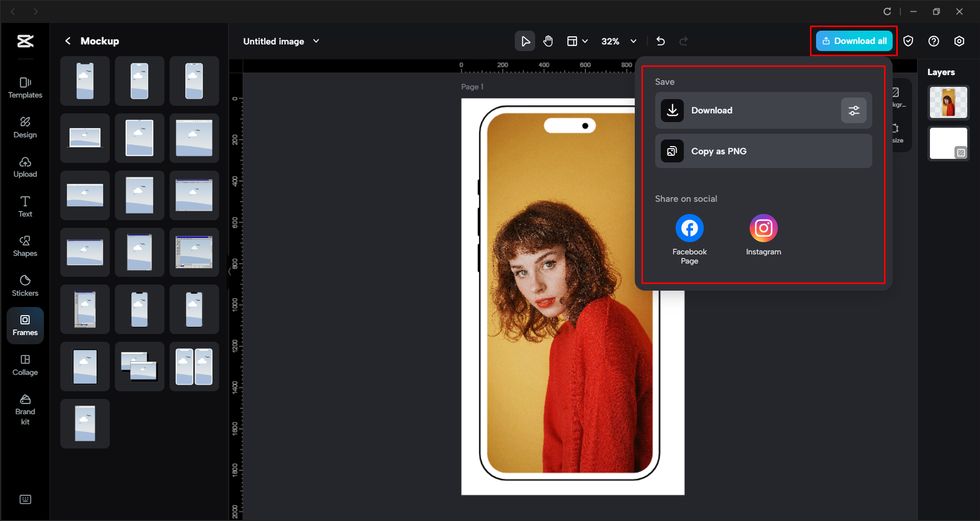Open the Brand kit panel
Screen dimensions: 980x521
[x=25, y=408]
